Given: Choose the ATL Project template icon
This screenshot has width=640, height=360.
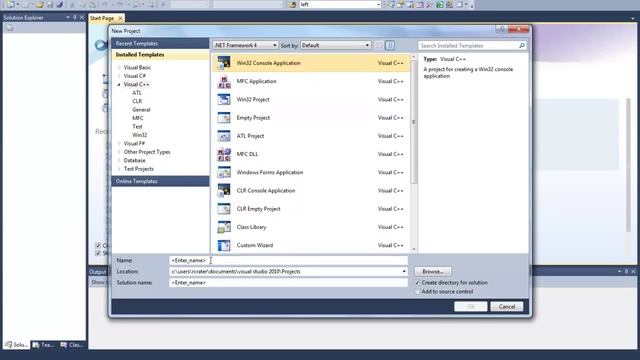Looking at the screenshot, I should (224, 136).
